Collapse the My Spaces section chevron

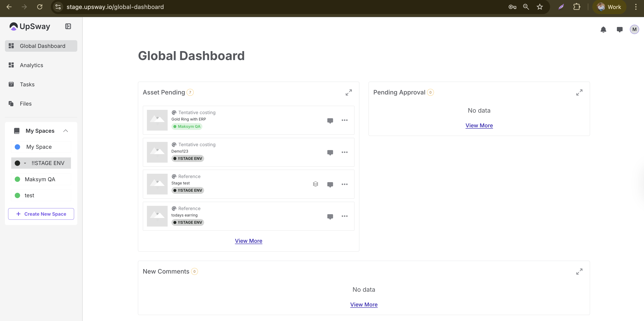click(x=66, y=131)
